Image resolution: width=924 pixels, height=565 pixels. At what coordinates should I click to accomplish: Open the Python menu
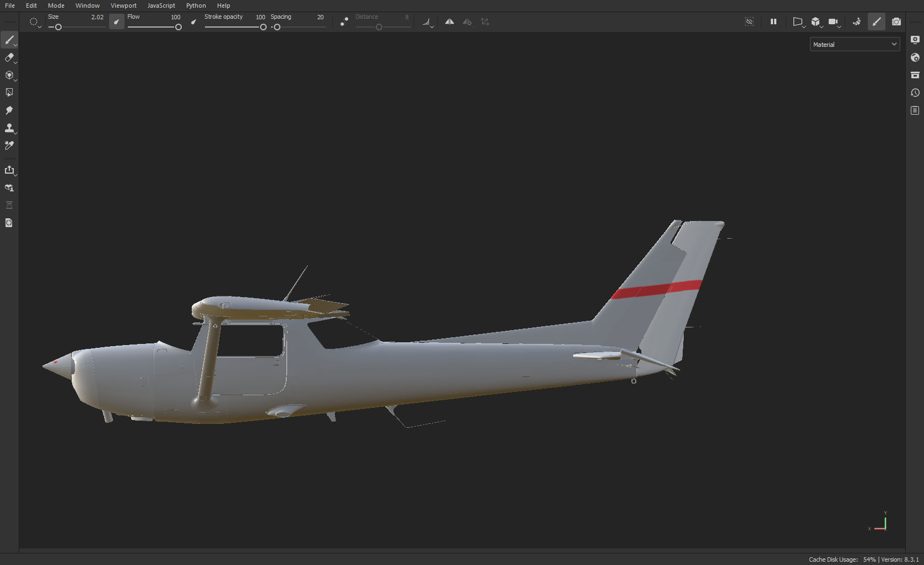(196, 6)
